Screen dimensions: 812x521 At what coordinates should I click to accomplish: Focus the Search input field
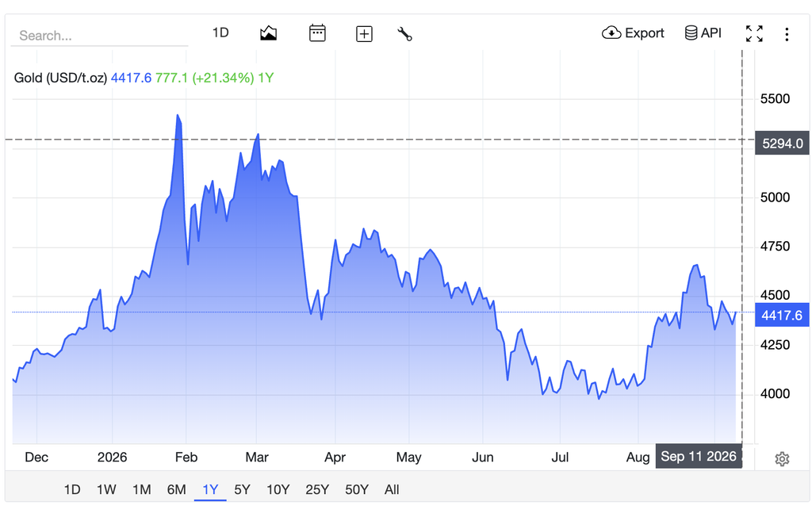[x=99, y=36]
